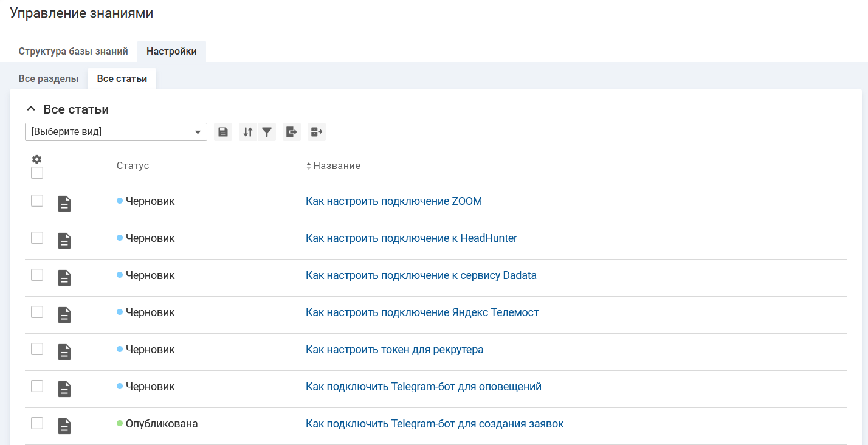This screenshot has width=868, height=445.
Task: Open column settings gear icon
Action: click(37, 159)
